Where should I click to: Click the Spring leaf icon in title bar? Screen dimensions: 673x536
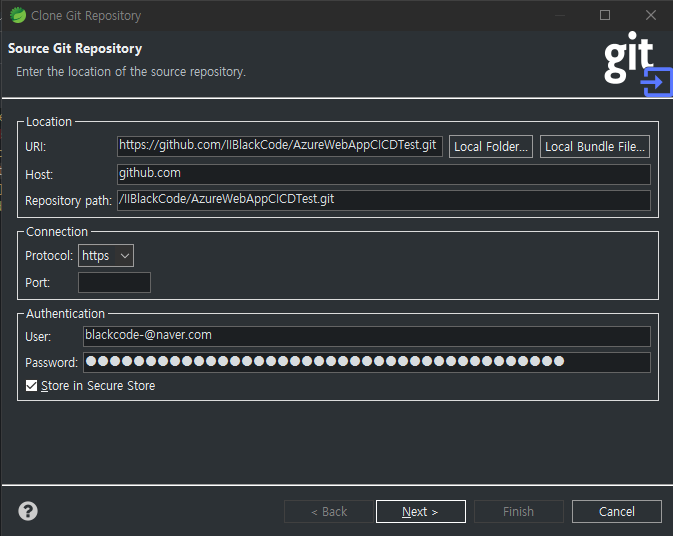click(18, 15)
